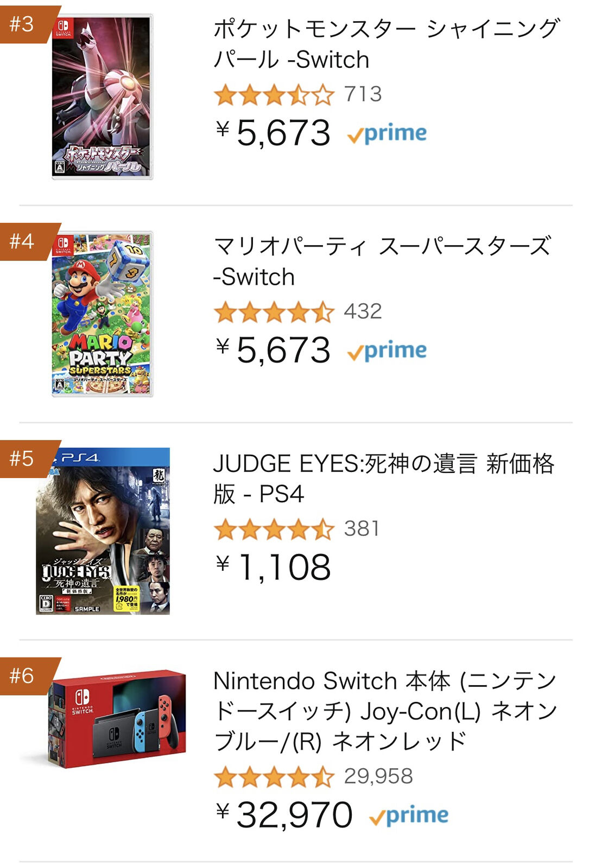
Task: Open the Pokémon Shining Pearl cover thumbnail
Action: pos(102,98)
